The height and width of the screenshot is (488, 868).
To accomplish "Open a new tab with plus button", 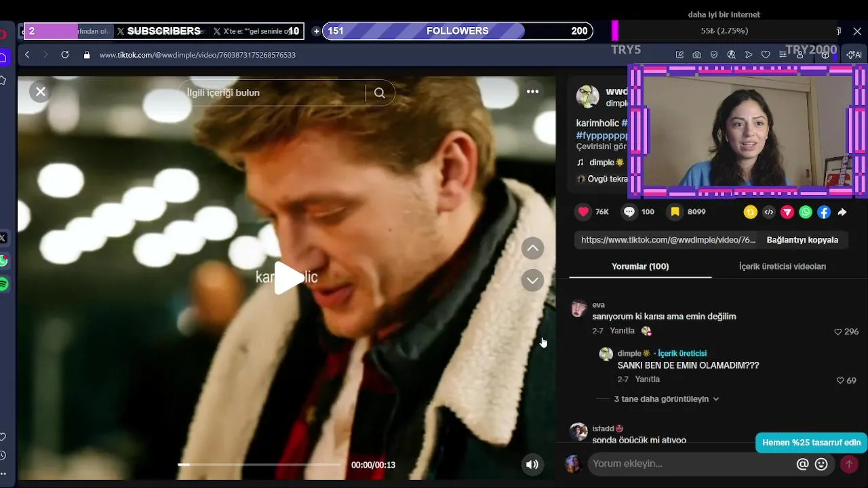I will tap(316, 31).
